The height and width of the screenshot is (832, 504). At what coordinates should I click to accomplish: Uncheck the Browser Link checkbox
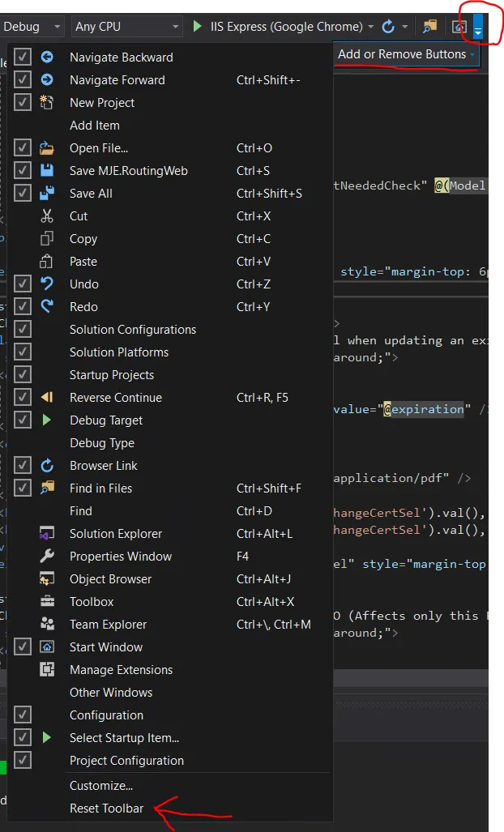(23, 466)
